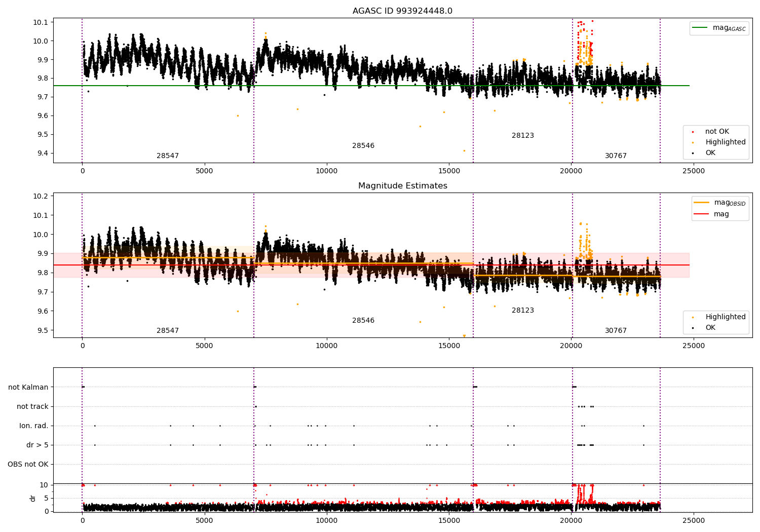Screen dimensions: 760x532
Task: Click the 'OBS not OK' axis label
Action: (x=28, y=465)
